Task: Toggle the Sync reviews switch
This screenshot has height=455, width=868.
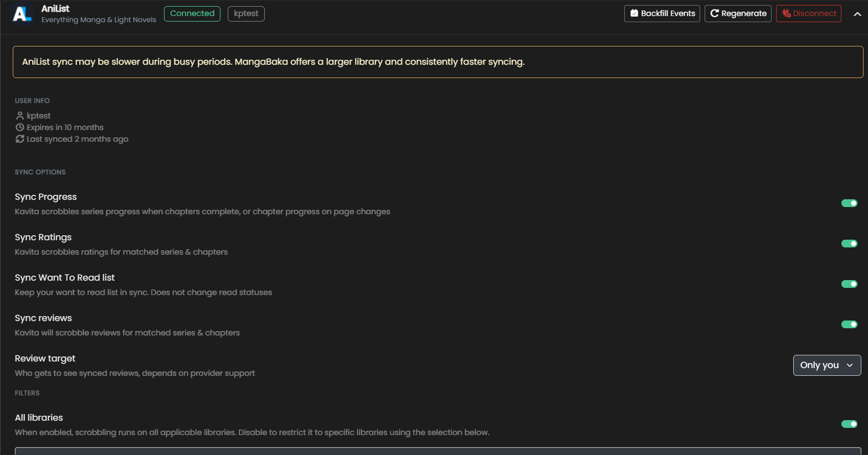Action: [x=849, y=324]
